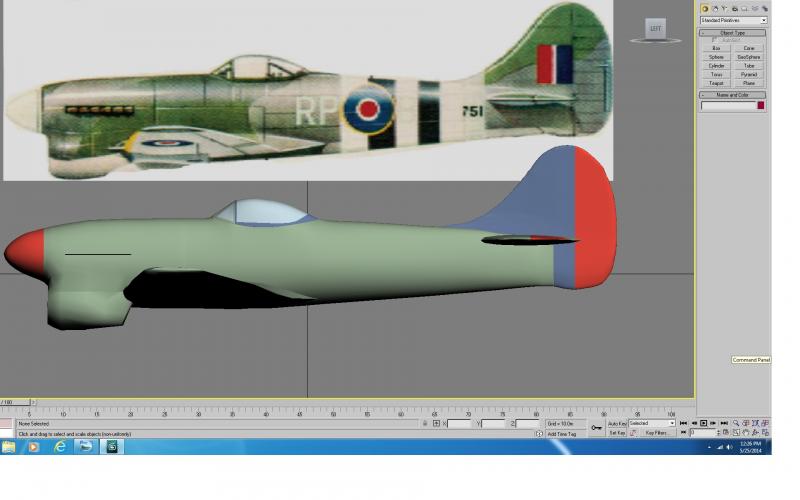Viewport: 800px width, 500px height.
Task: Step to the previous frame
Action: [694, 423]
